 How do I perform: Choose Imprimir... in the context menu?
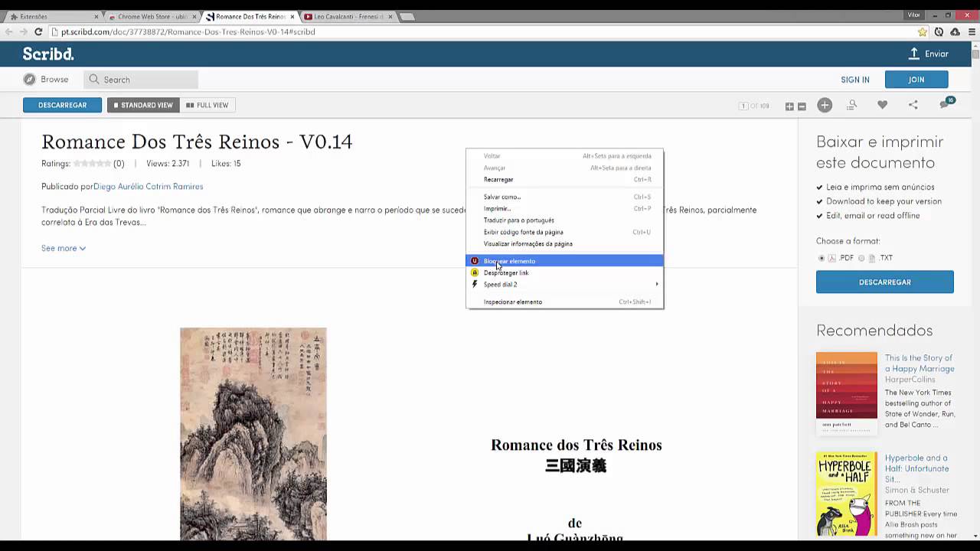point(564,208)
